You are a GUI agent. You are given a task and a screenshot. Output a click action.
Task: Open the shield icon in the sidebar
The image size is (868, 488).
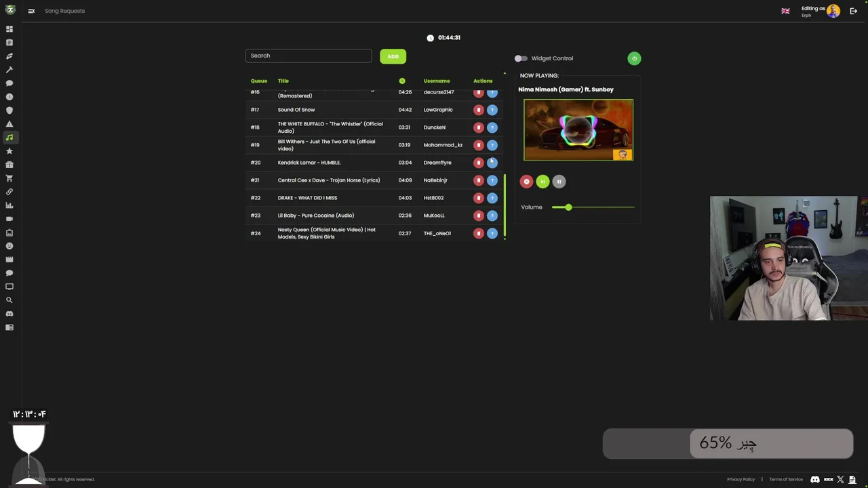click(9, 110)
